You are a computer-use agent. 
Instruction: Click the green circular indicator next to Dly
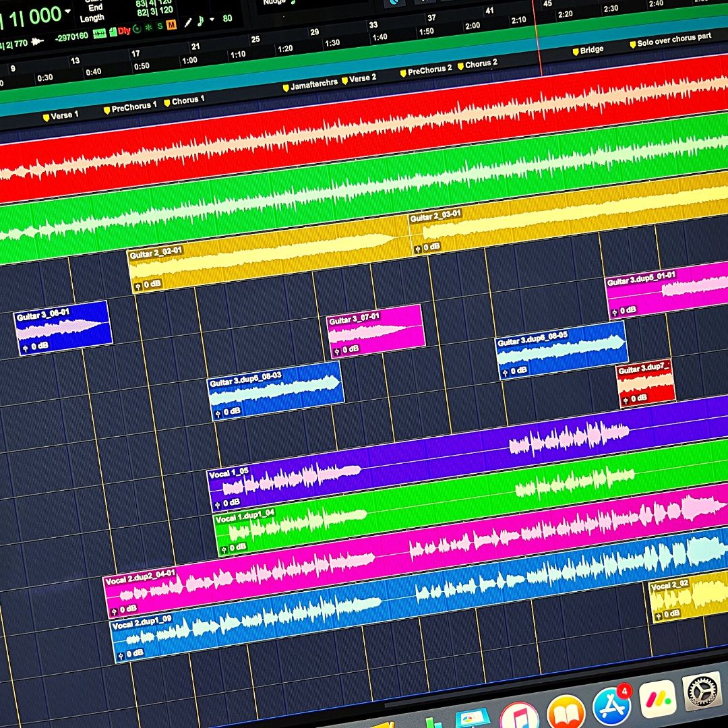[x=138, y=29]
